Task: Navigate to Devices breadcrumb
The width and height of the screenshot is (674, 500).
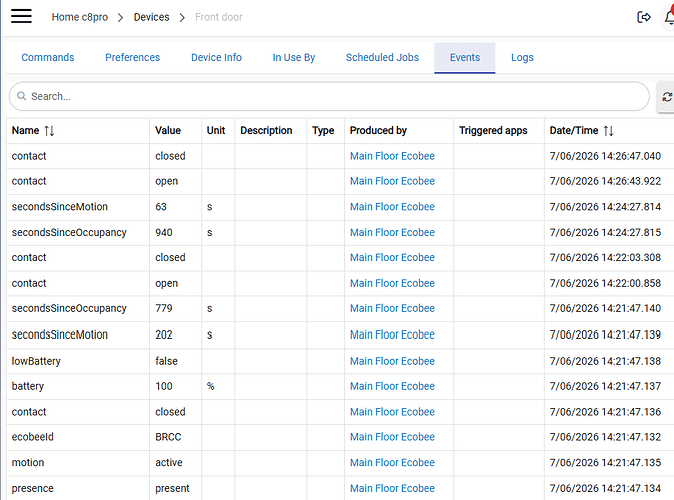Action: point(151,17)
